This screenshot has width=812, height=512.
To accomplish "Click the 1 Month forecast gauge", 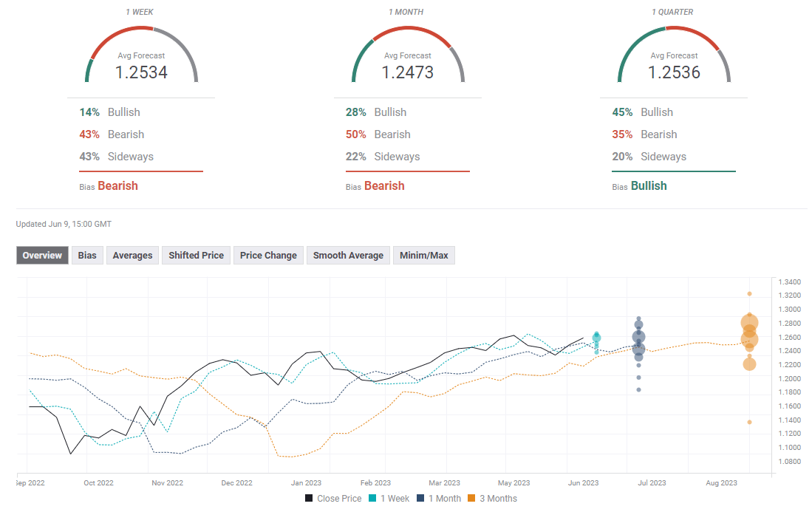I will tap(407, 56).
